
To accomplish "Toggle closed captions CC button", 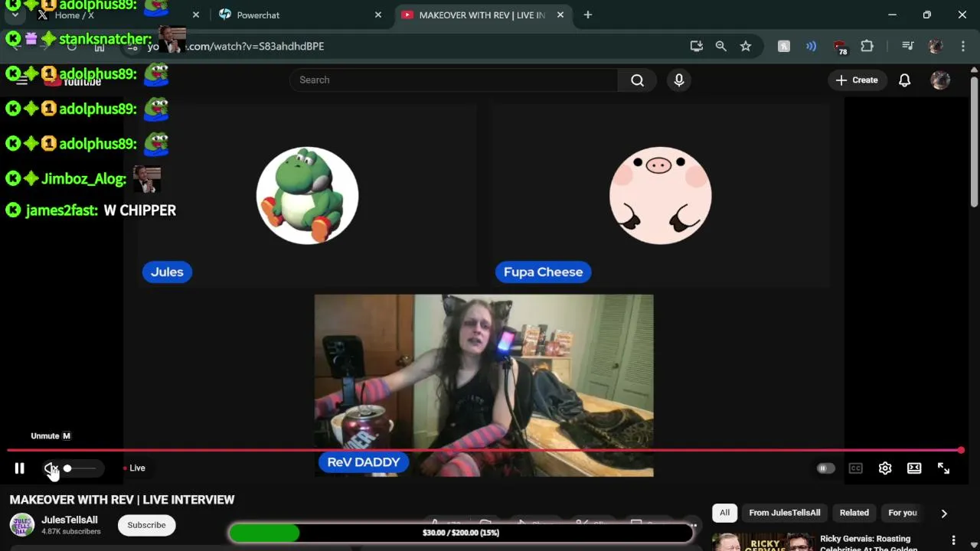I will 855,468.
